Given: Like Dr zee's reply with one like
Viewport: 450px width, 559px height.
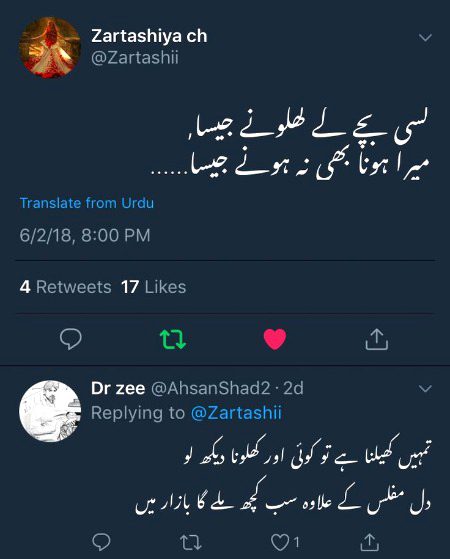Looking at the screenshot, I should click(285, 543).
